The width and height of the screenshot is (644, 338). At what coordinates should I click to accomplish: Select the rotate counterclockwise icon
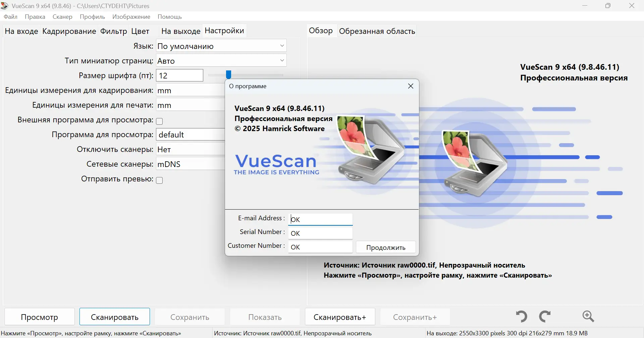pos(521,316)
